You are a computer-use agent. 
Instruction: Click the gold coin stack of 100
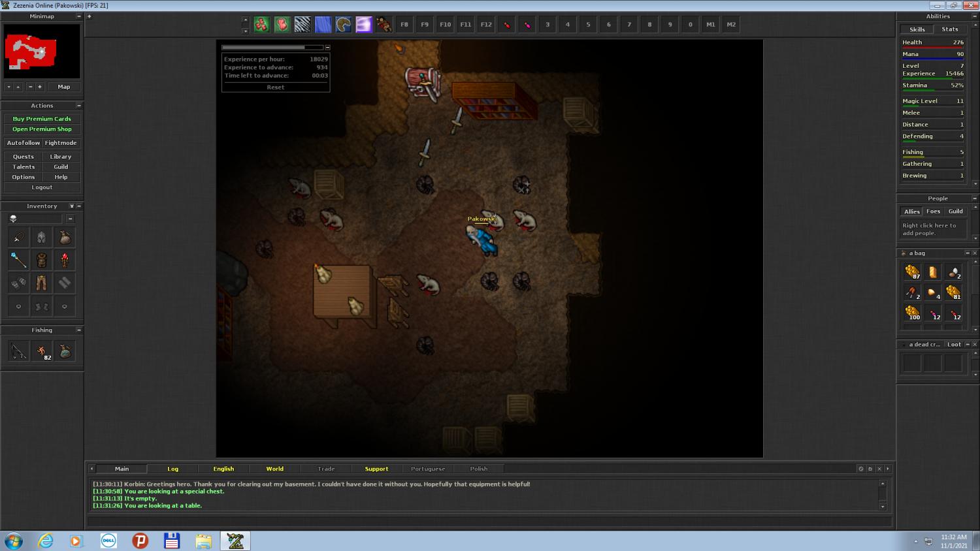click(x=912, y=313)
